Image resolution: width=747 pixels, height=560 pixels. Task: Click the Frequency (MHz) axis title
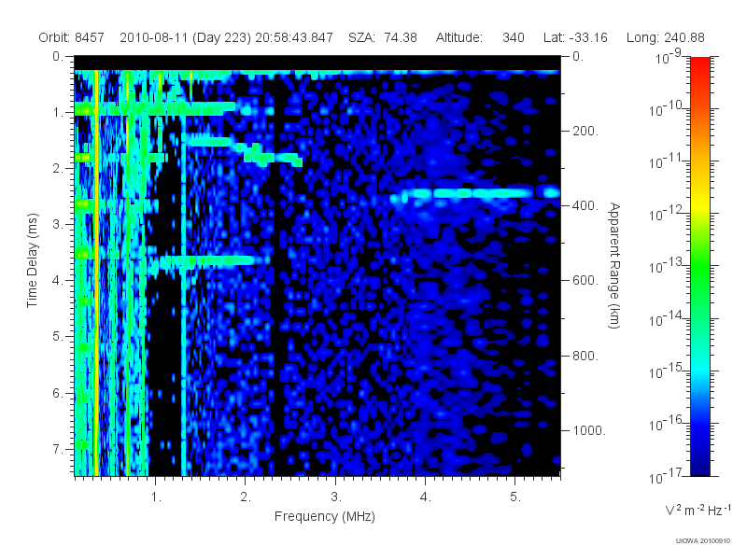pos(324,517)
